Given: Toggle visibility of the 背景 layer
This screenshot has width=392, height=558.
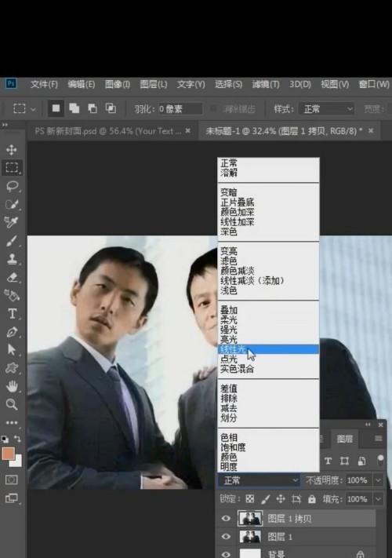Looking at the screenshot, I should coord(226,554).
